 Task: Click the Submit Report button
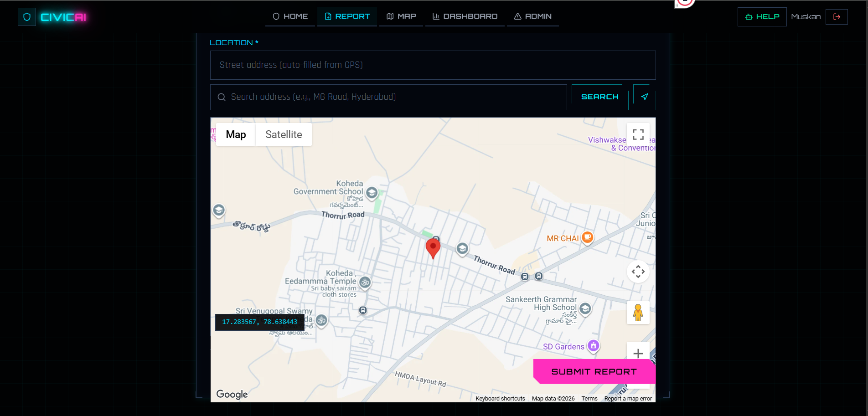pyautogui.click(x=594, y=371)
